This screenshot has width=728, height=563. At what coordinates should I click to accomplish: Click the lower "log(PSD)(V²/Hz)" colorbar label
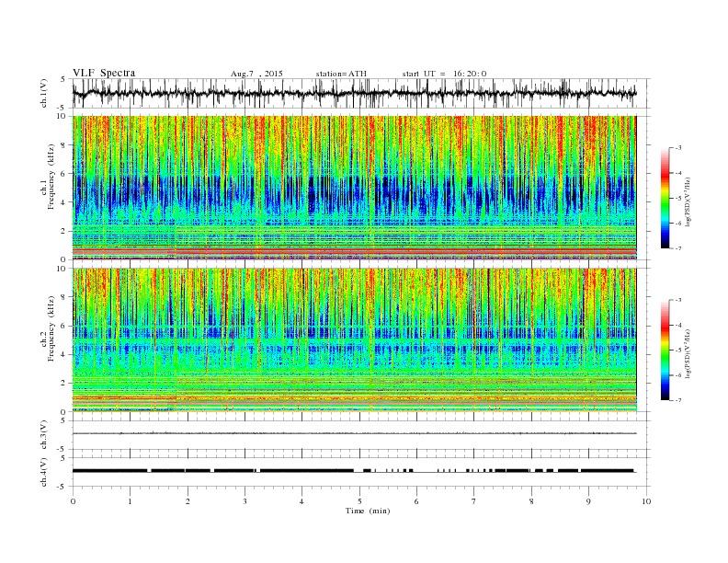688,353
